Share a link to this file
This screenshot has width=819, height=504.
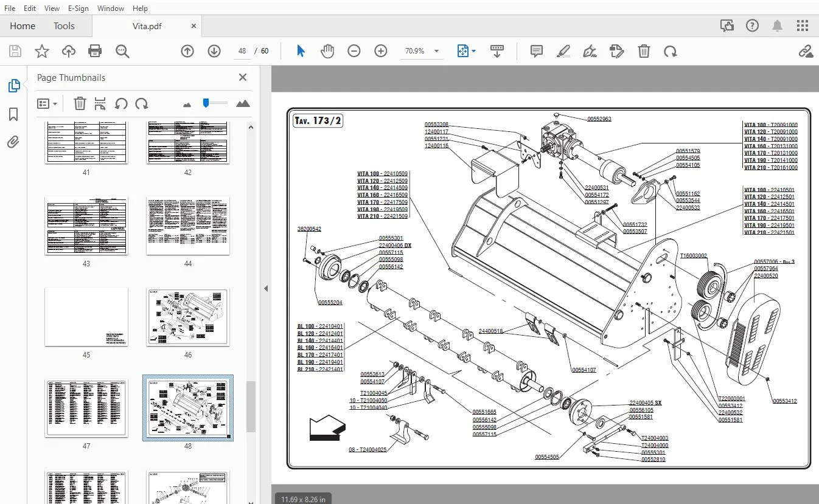pos(806,51)
